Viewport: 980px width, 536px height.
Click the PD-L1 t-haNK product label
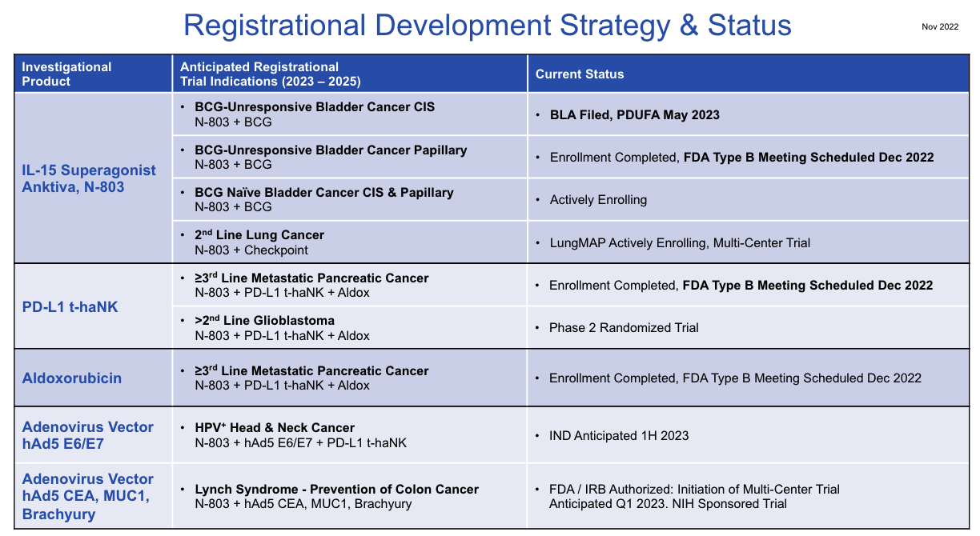click(x=70, y=306)
